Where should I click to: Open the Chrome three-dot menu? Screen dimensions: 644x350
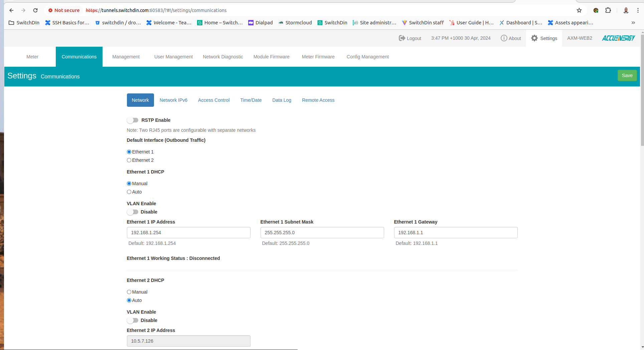click(638, 10)
